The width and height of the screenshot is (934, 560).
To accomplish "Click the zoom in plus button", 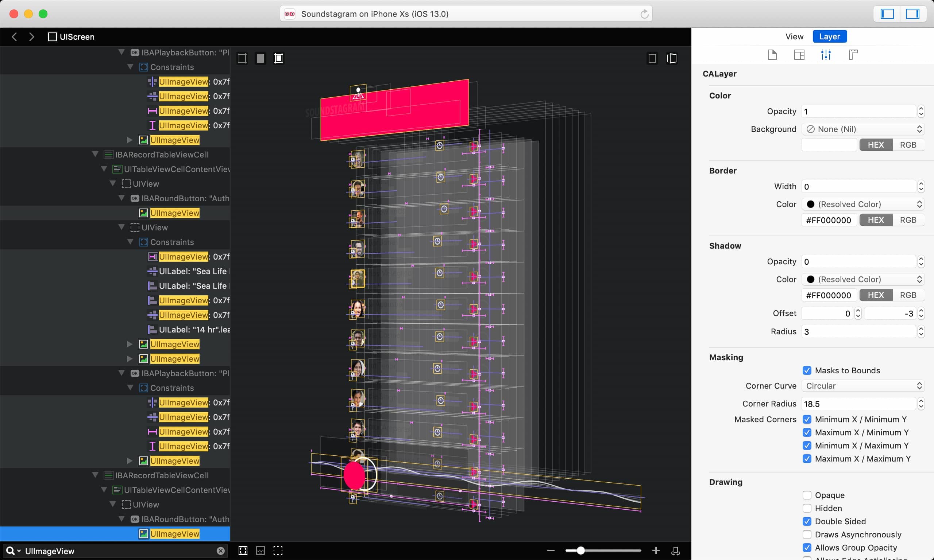I will tap(656, 551).
